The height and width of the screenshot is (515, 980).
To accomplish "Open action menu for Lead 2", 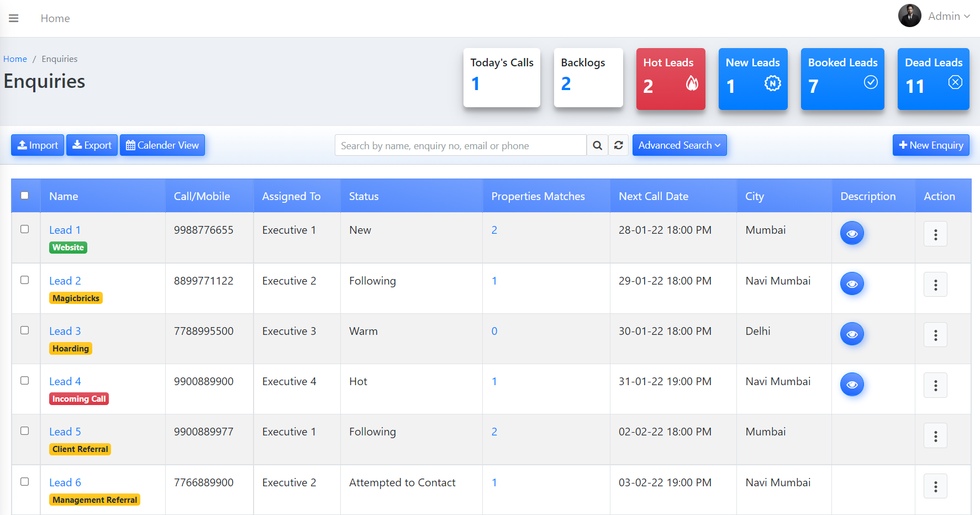I will (935, 285).
